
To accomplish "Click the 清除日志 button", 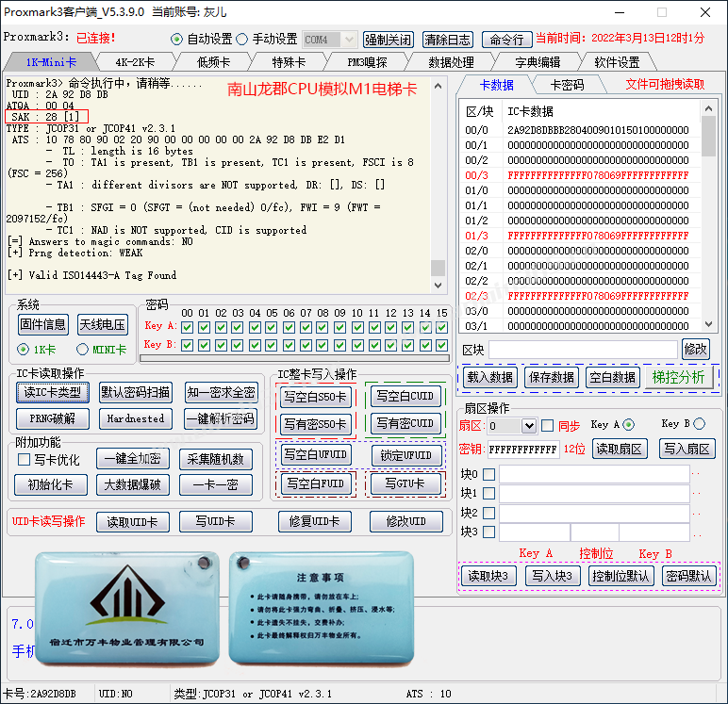I will [x=448, y=40].
